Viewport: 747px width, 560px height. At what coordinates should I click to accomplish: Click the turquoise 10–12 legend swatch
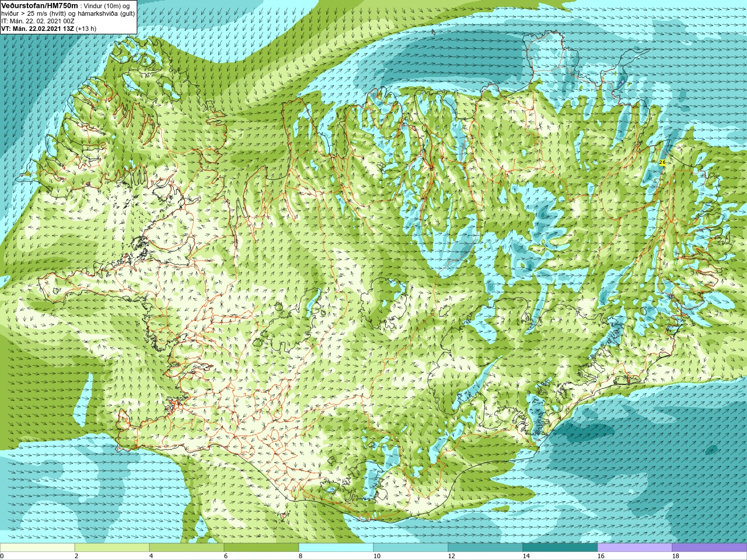point(411,548)
